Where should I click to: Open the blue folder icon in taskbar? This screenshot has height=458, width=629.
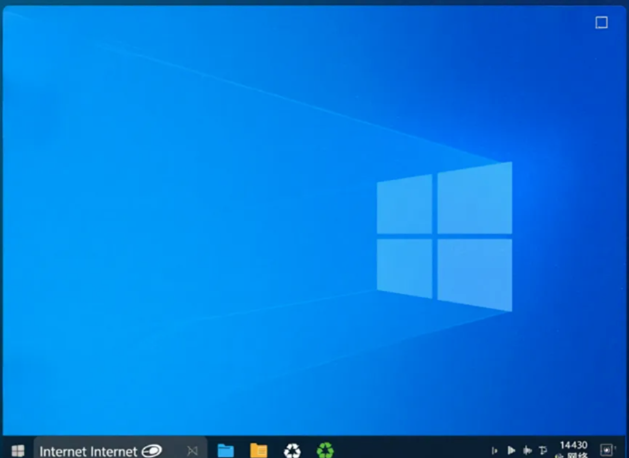pyautogui.click(x=225, y=451)
